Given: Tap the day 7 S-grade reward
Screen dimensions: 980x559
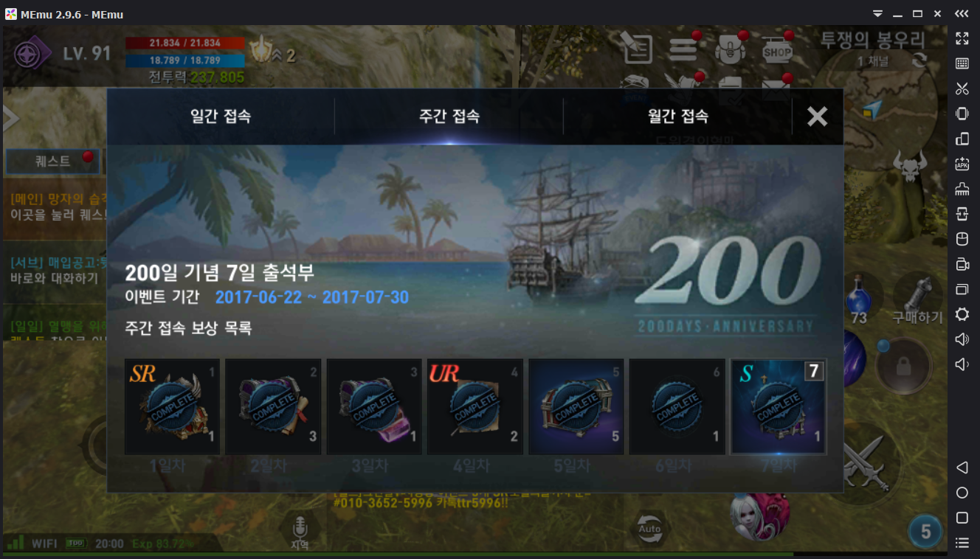Looking at the screenshot, I should (779, 406).
